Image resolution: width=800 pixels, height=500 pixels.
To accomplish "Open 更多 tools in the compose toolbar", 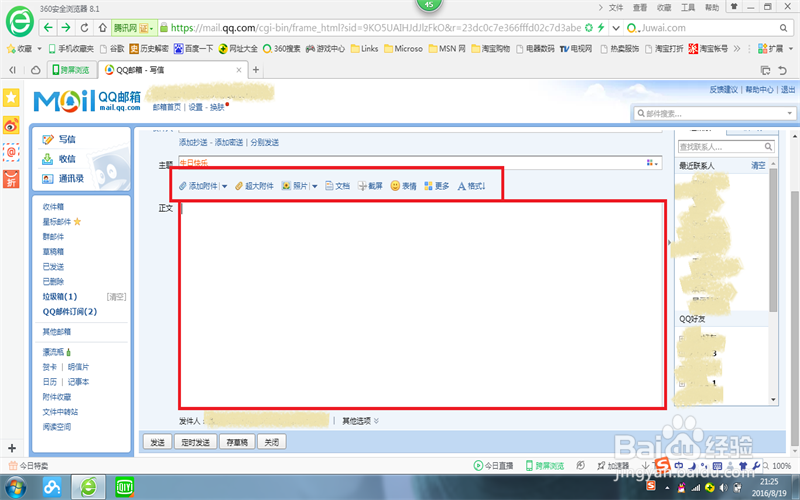I will click(437, 186).
